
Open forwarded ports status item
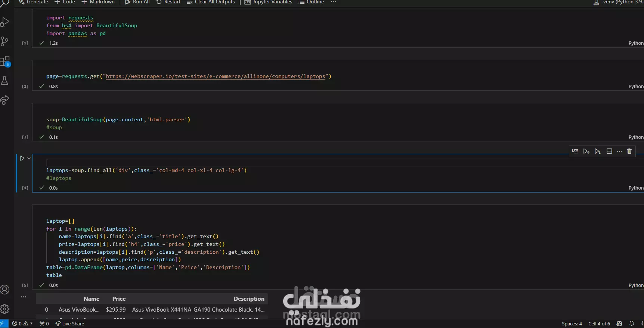tap(44, 324)
